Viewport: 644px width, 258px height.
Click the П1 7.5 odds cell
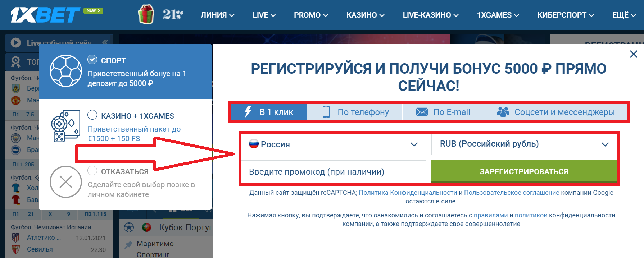[x=23, y=115]
